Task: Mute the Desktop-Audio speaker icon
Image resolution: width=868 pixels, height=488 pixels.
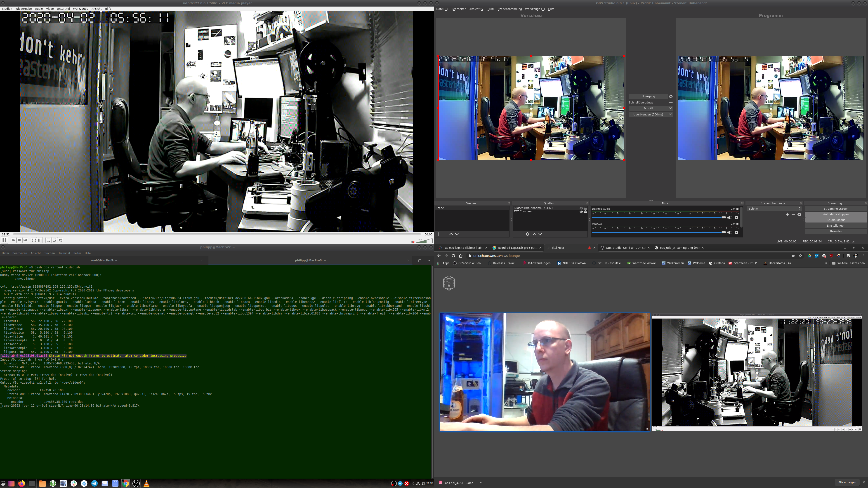Action: click(x=730, y=218)
